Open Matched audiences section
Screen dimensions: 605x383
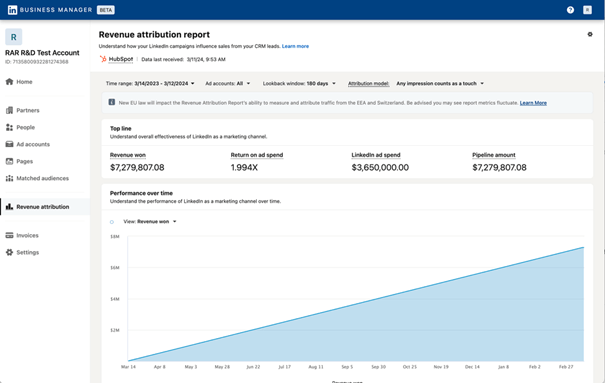click(x=42, y=178)
